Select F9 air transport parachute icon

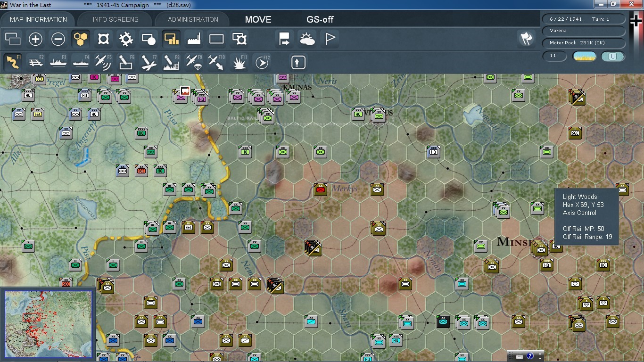click(x=194, y=62)
